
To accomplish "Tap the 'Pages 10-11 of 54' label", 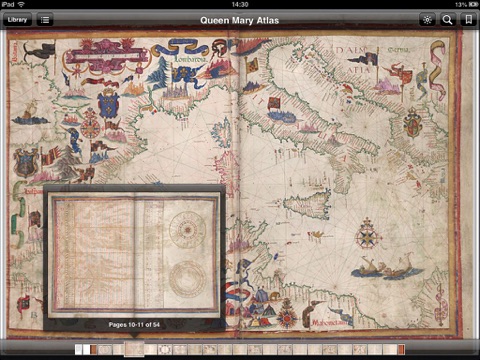I will (134, 324).
